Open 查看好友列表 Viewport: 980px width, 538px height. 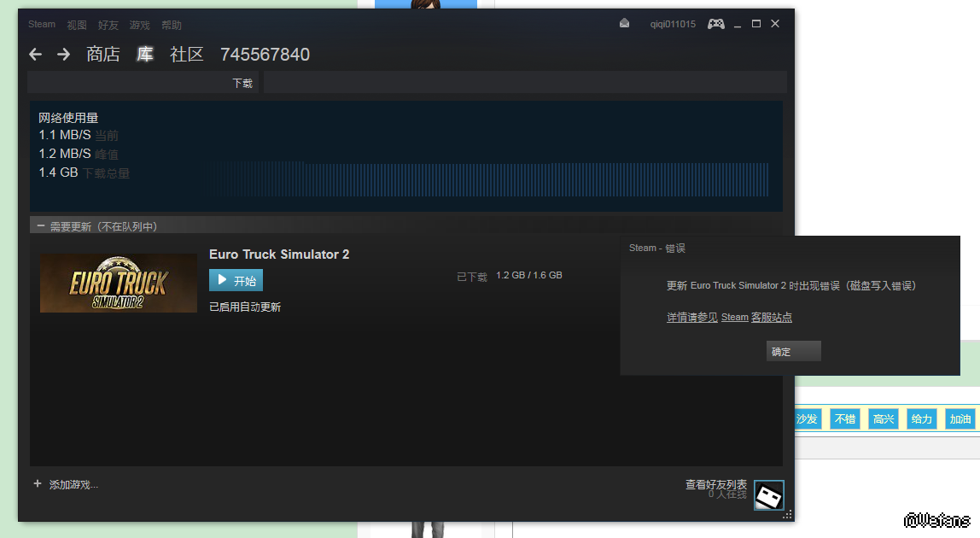(715, 485)
